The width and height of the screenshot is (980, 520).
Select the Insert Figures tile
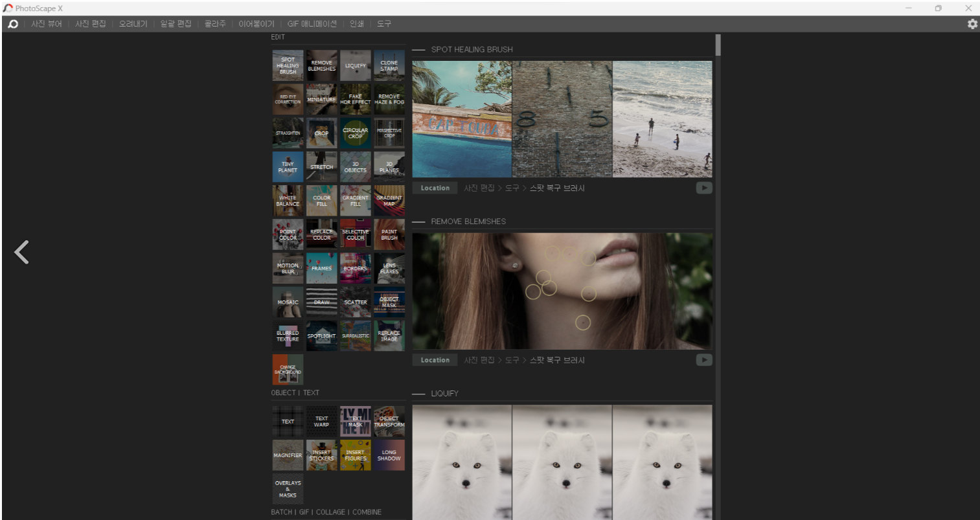click(355, 455)
